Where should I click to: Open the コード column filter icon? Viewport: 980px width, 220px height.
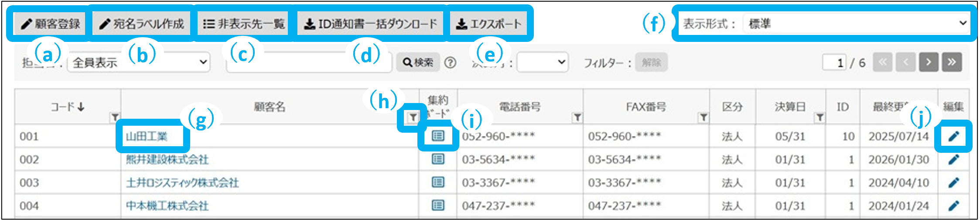tap(115, 117)
